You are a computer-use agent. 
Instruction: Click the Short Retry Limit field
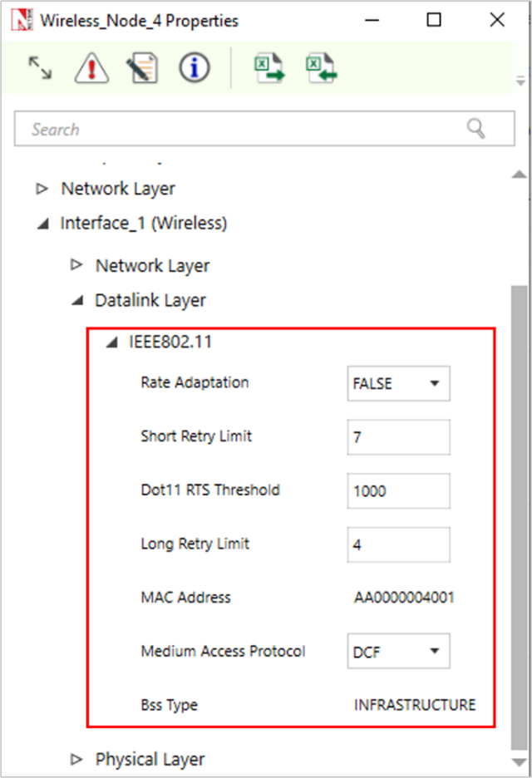[398, 437]
